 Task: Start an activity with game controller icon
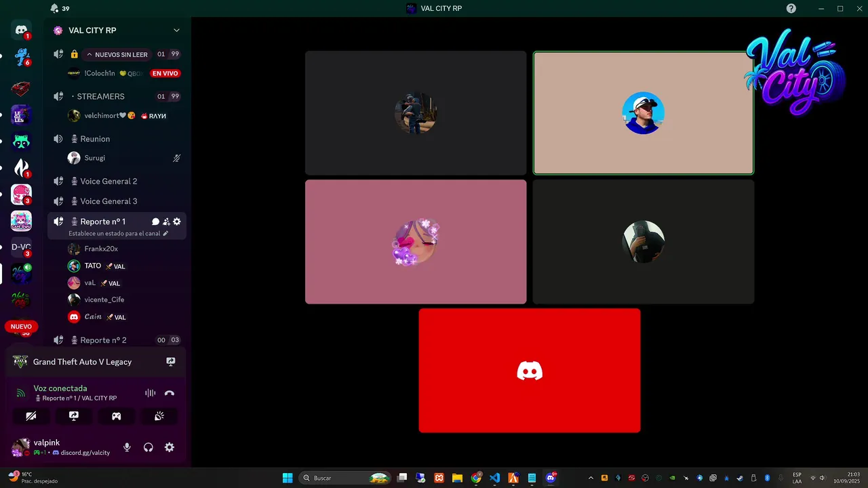click(x=117, y=416)
